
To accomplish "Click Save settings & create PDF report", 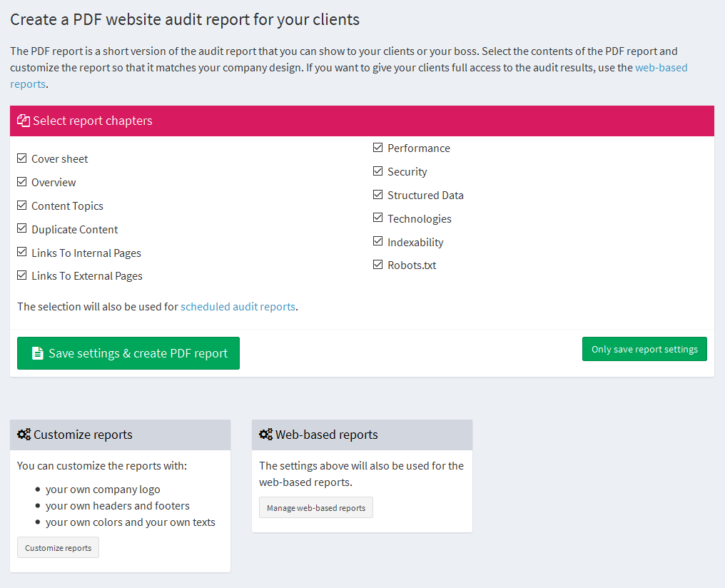I will 128,353.
